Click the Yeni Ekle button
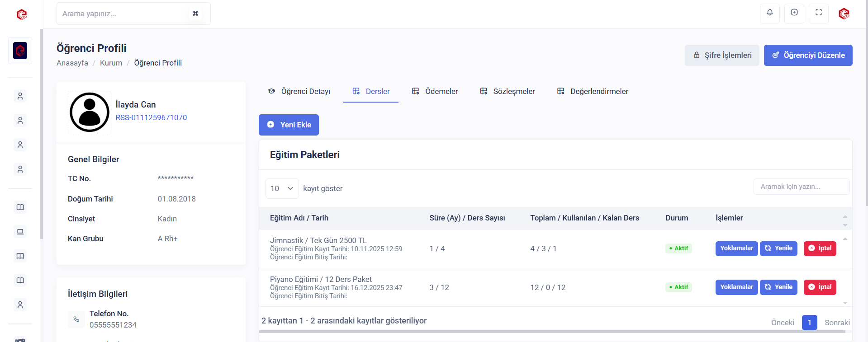868x342 pixels. coord(289,125)
